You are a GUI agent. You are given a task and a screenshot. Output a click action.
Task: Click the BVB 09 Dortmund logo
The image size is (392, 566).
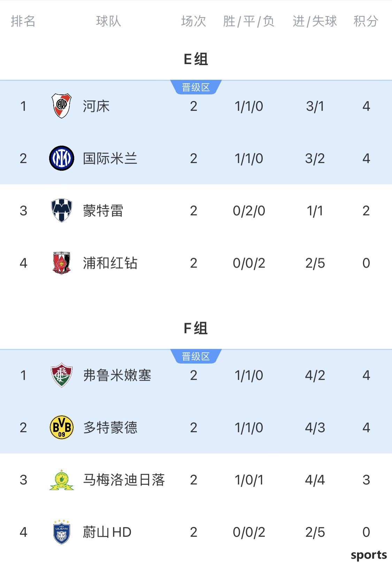62,427
